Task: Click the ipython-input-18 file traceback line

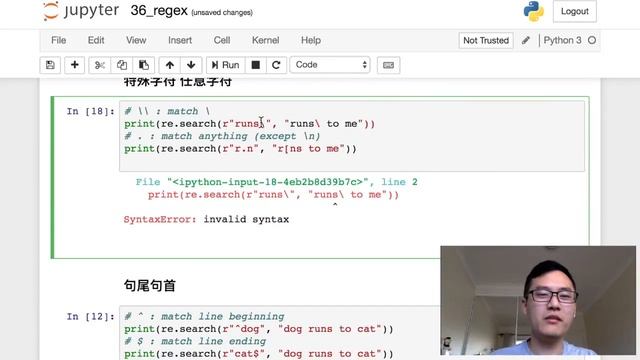Action: tap(276, 182)
